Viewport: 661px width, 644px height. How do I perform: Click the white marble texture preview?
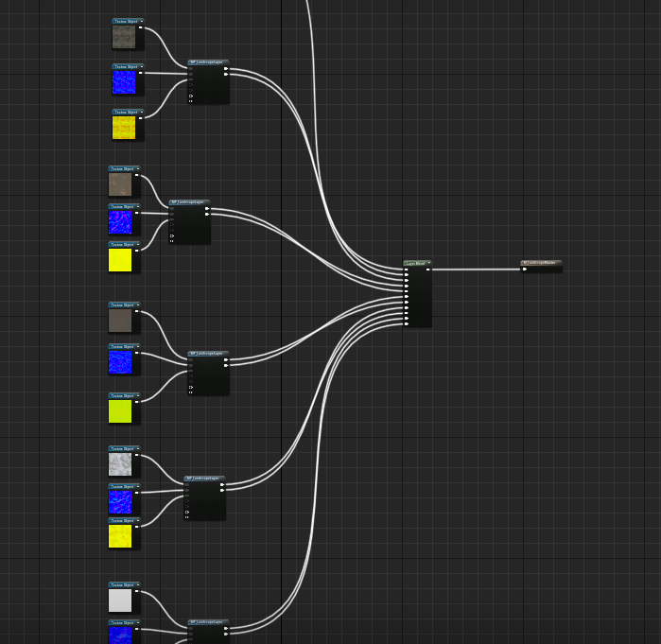tap(120, 464)
